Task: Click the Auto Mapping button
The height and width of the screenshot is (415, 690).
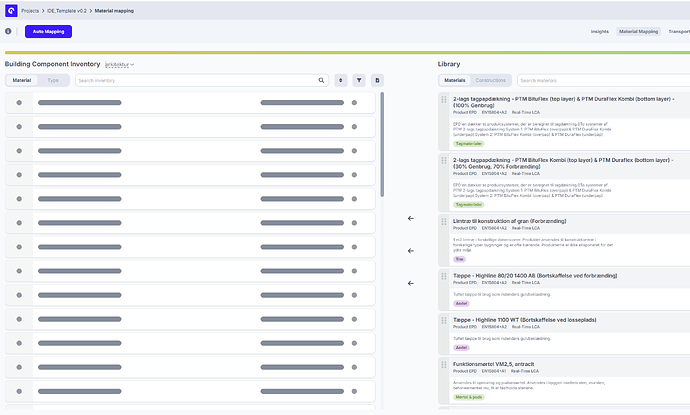Action: (48, 32)
